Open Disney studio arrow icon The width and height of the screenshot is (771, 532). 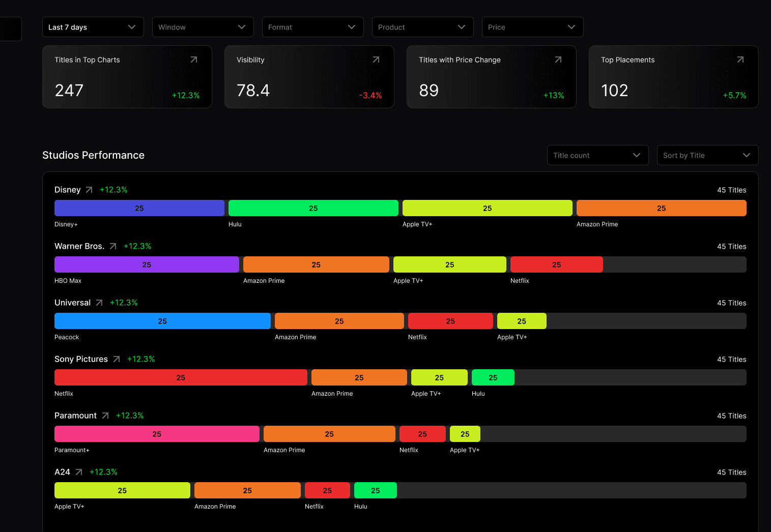click(89, 190)
